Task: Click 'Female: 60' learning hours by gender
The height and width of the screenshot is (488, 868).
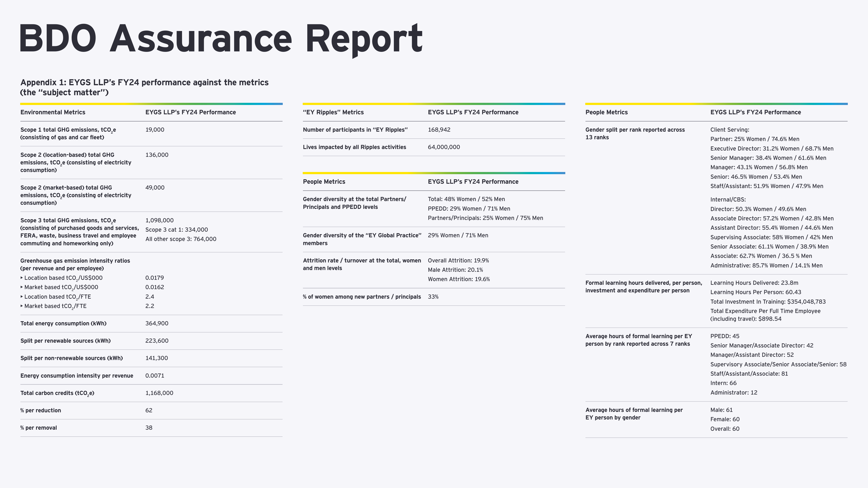Action: click(725, 419)
